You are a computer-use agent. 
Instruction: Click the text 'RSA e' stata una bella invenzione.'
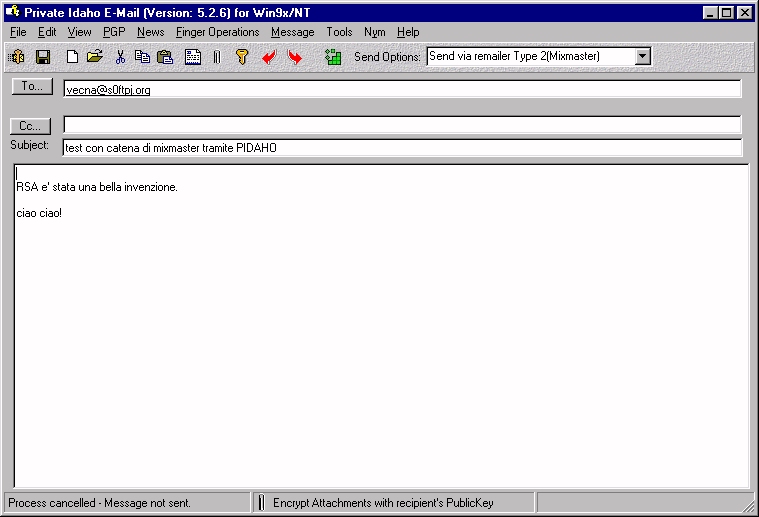pos(97,187)
